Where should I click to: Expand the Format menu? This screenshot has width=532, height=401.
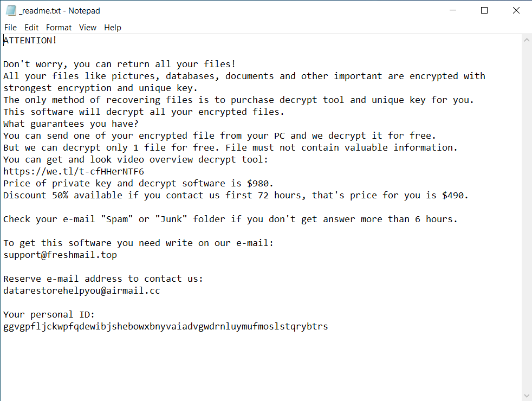pos(59,28)
